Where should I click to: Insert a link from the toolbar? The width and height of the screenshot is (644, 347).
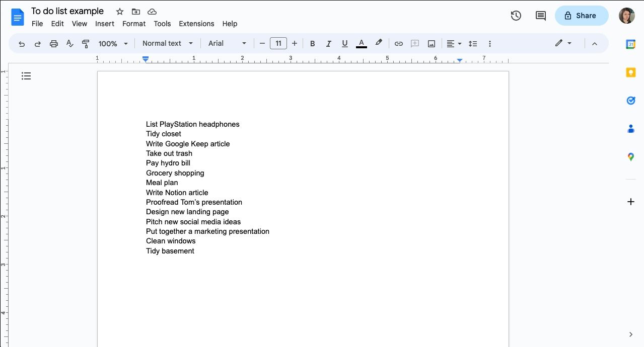[398, 44]
